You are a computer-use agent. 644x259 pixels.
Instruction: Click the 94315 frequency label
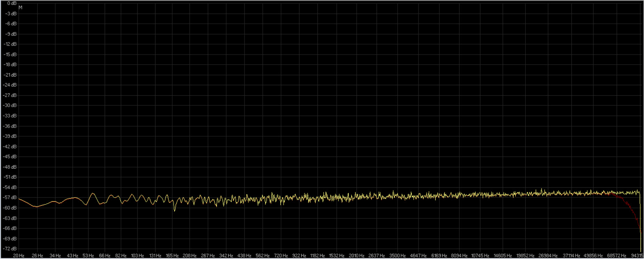tap(637, 256)
